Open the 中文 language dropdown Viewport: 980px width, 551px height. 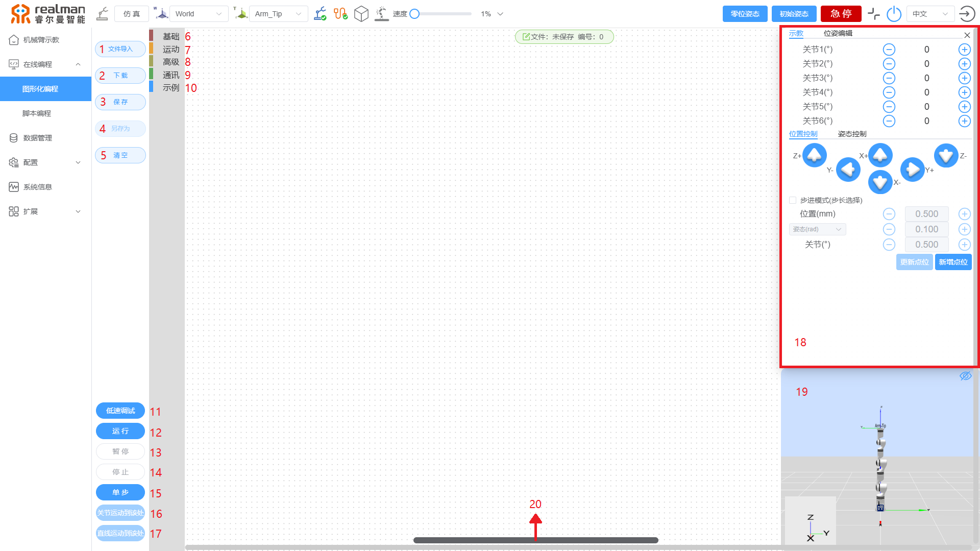(x=930, y=14)
